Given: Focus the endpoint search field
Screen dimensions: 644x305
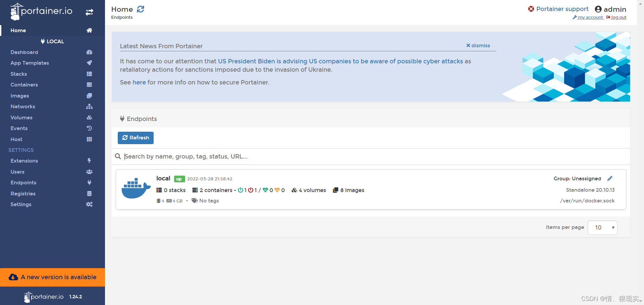Looking at the screenshot, I should [376, 157].
